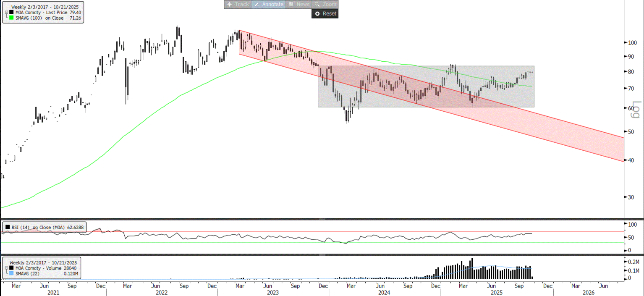This screenshot has height=296, width=644.
Task: Click the News list icon
Action: pyautogui.click(x=291, y=4)
